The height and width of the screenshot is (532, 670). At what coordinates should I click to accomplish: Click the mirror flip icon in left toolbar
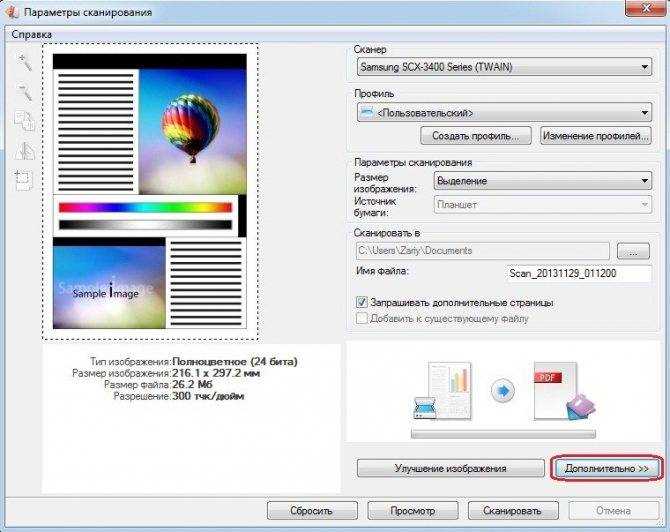[x=24, y=150]
